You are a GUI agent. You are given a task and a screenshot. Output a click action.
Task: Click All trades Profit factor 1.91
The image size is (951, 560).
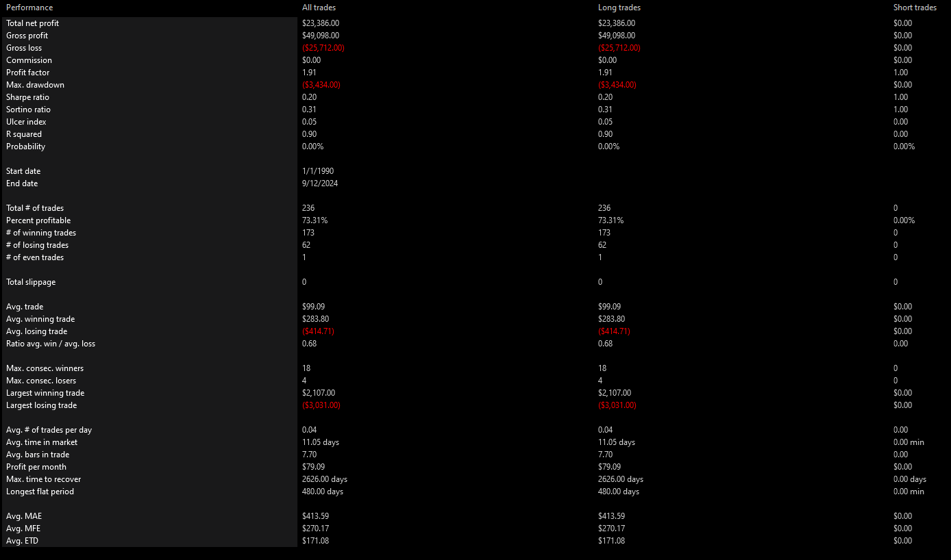tap(309, 73)
